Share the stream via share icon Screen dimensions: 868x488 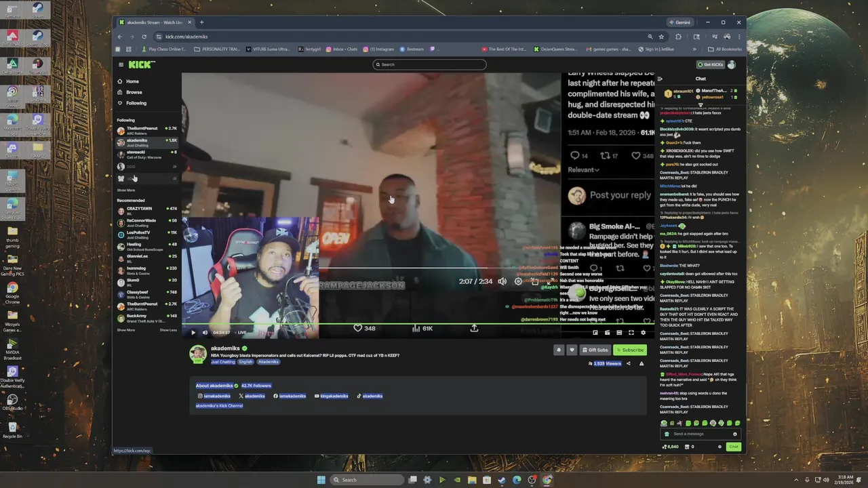tap(629, 363)
